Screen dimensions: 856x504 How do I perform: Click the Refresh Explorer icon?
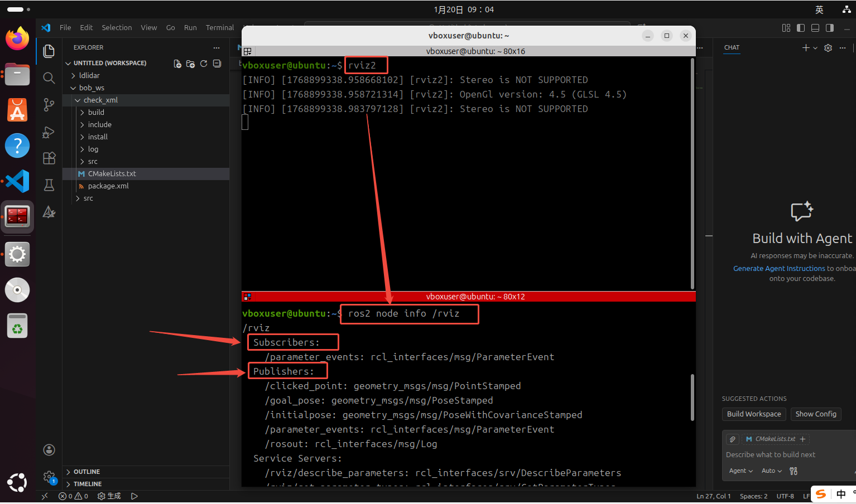204,64
